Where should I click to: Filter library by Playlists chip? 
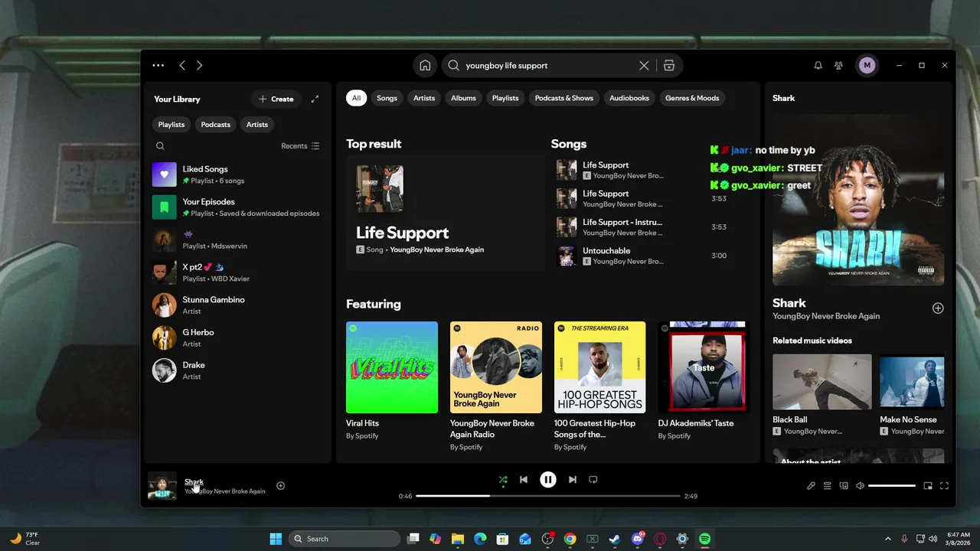pyautogui.click(x=171, y=125)
